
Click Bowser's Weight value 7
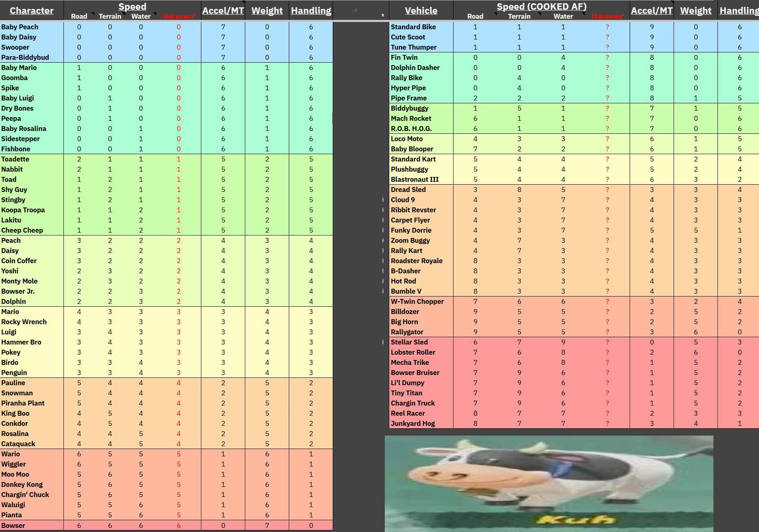tap(267, 525)
